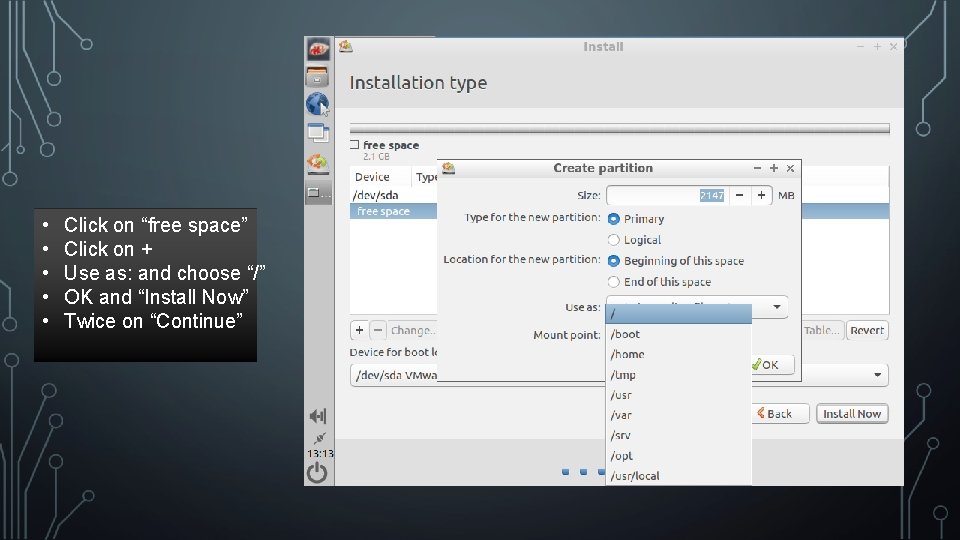Screen dimensions: 960x540
Task: Maximize the Create partition dialog
Action: 774,168
